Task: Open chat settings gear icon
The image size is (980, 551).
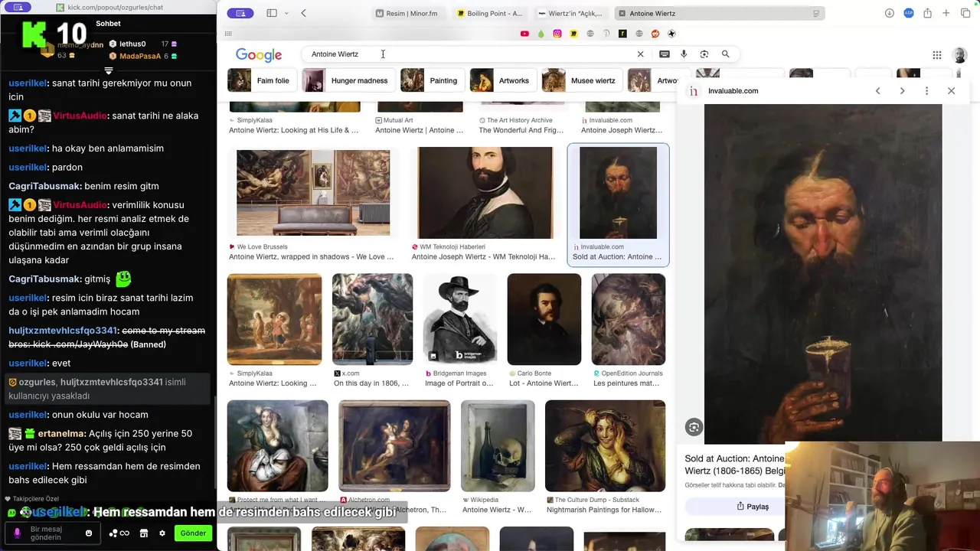Action: (x=162, y=533)
